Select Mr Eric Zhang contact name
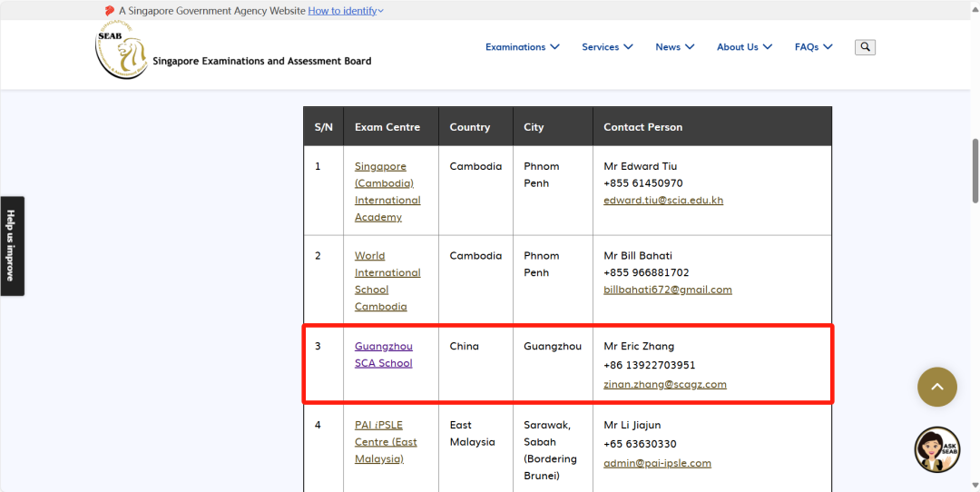The image size is (980, 492). (x=640, y=347)
